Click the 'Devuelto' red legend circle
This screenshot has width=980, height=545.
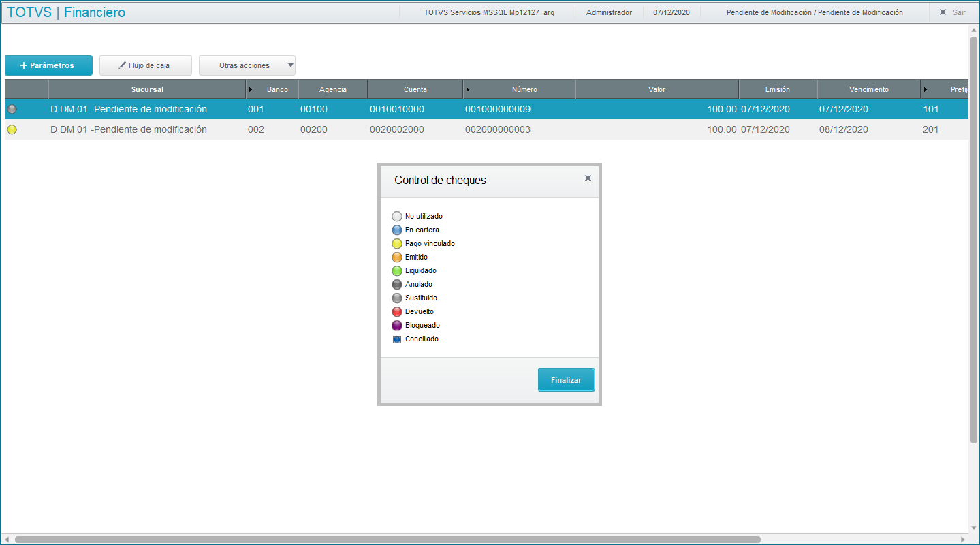tap(397, 311)
